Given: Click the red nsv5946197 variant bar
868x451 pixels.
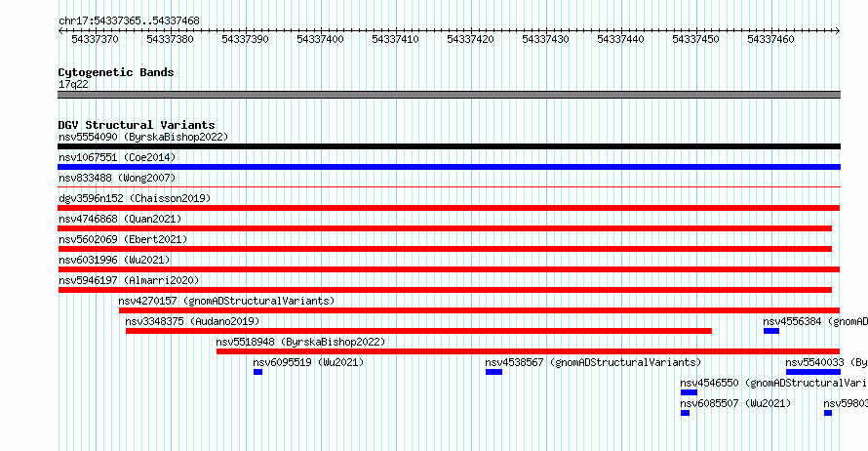Looking at the screenshot, I should 445,290.
